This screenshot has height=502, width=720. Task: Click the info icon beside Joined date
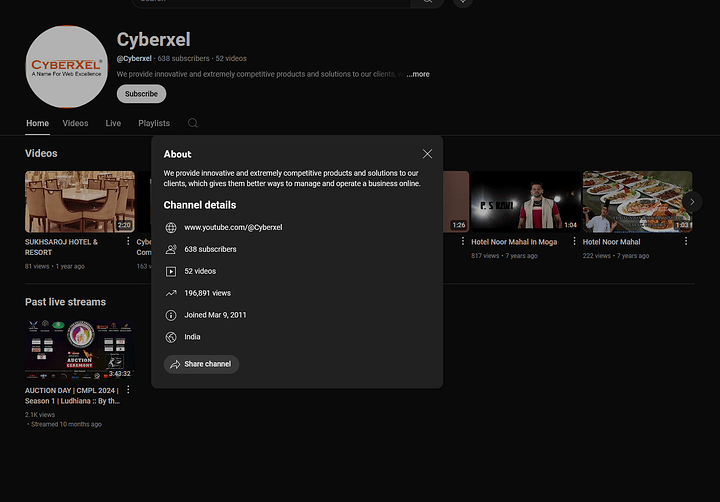pos(171,315)
